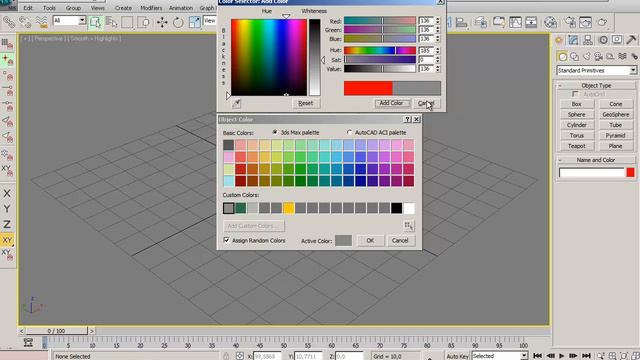Screen dimensions: 640x360
Task: Click Cancel in Object Color dialog
Action: (x=400, y=240)
